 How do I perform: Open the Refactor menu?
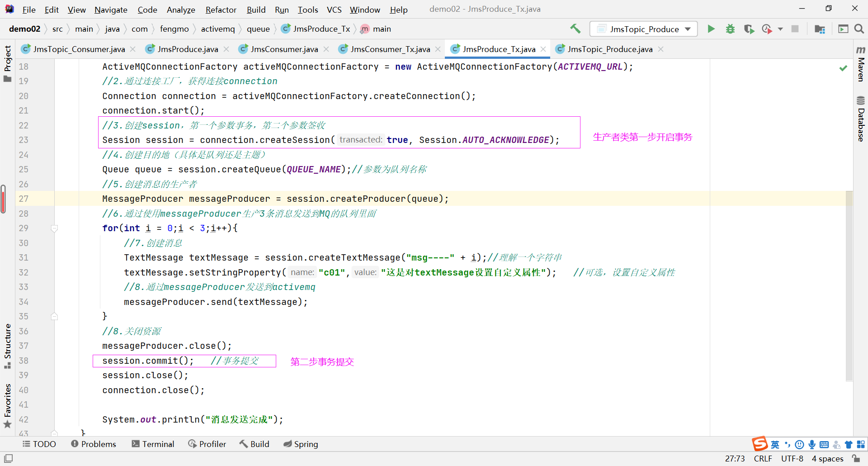point(221,10)
